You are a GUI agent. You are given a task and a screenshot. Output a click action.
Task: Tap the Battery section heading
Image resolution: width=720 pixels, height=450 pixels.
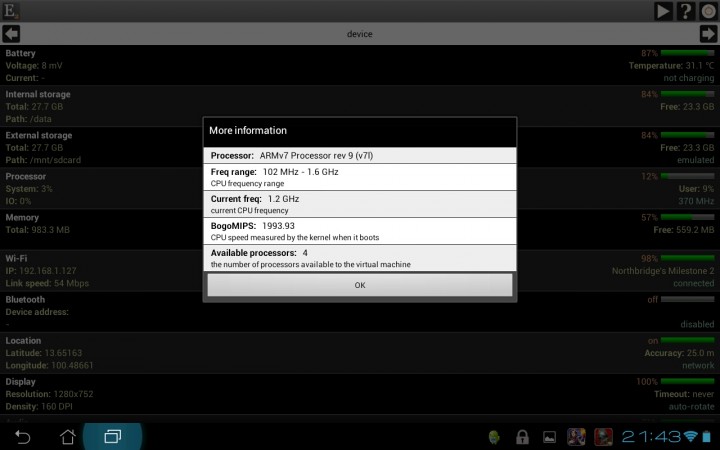click(x=20, y=53)
